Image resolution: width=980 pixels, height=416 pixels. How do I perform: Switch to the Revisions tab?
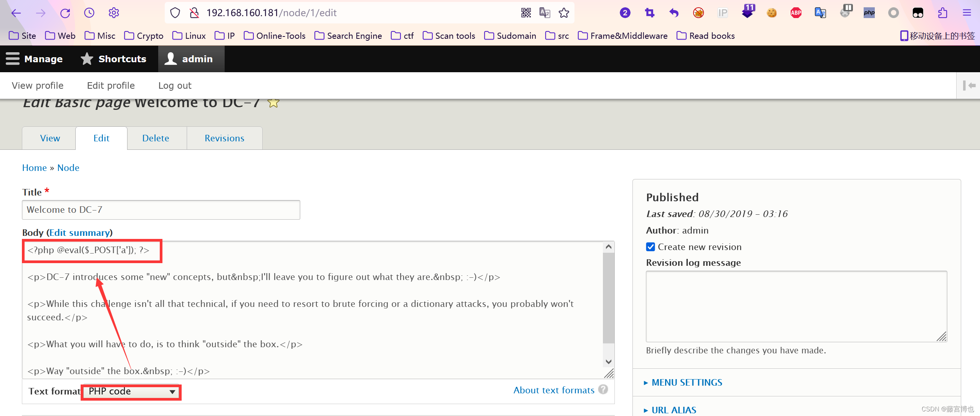coord(225,138)
